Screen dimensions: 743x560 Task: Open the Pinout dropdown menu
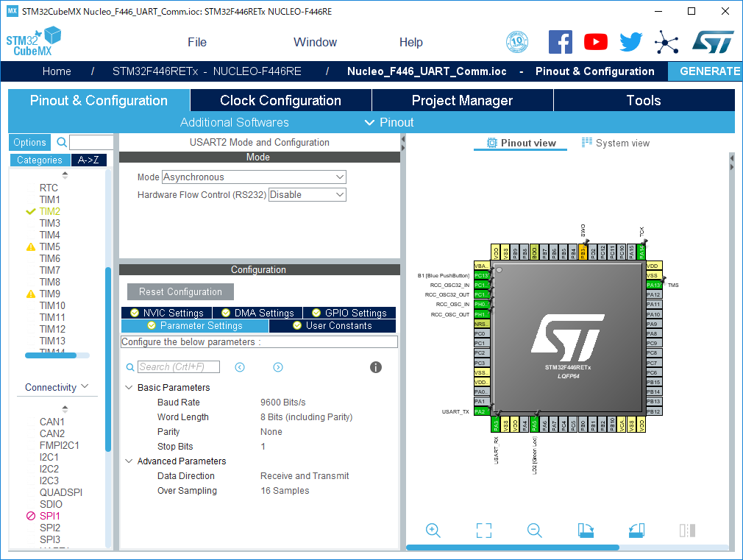389,122
